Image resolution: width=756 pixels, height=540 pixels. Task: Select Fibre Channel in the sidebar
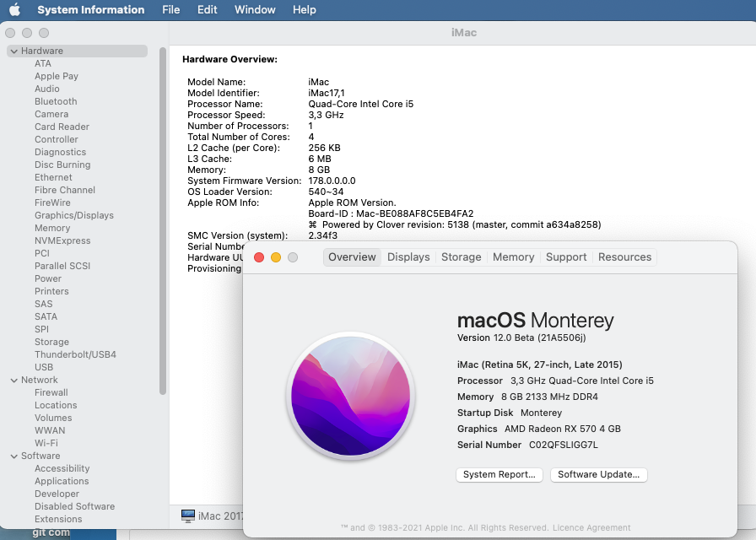65,190
